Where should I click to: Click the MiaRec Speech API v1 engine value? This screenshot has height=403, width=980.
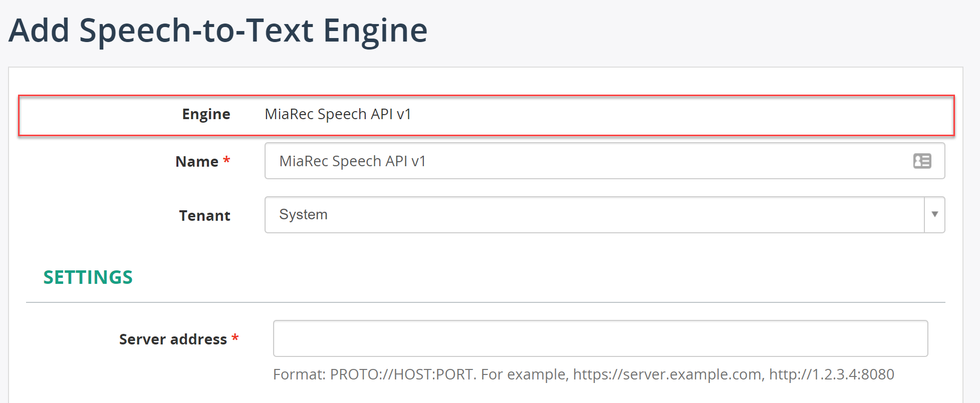(338, 114)
